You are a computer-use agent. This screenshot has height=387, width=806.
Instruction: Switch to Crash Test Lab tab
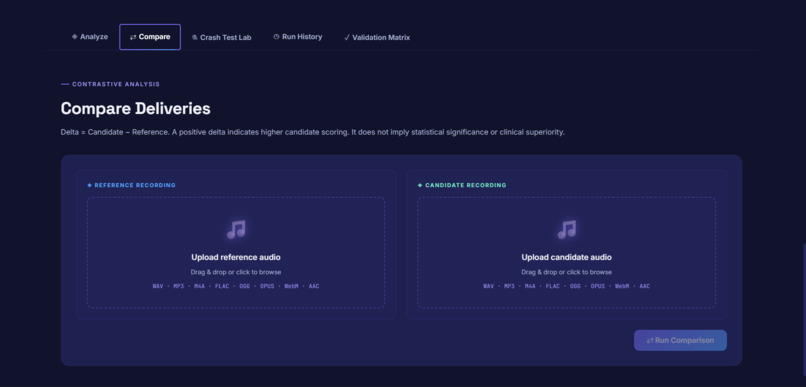222,38
